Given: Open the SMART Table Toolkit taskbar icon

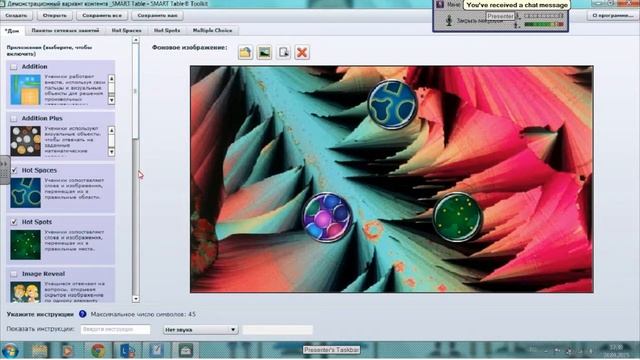Looking at the screenshot, I should (x=185, y=351).
